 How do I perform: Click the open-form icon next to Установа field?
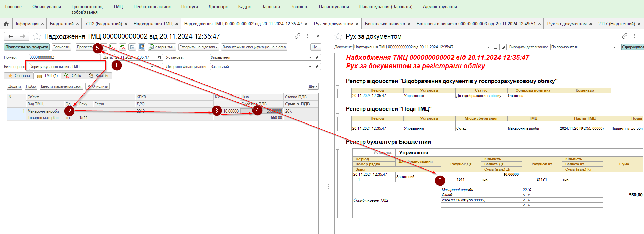point(318,57)
